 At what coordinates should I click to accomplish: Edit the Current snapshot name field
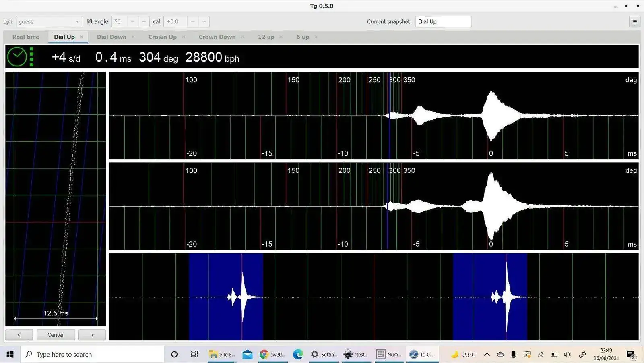click(x=443, y=22)
